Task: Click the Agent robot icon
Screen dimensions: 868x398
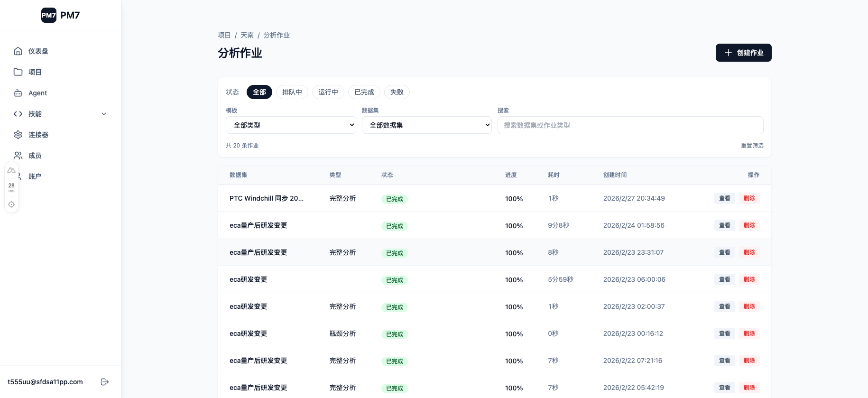Action: tap(18, 93)
